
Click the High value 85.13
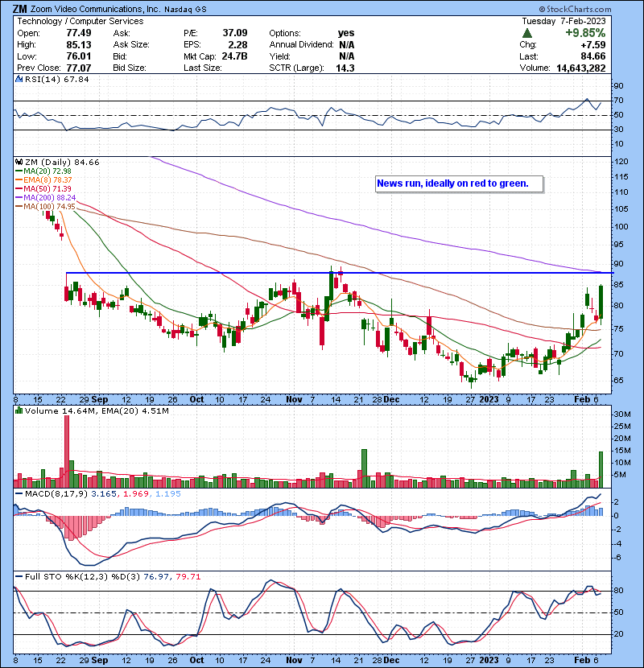click(x=78, y=45)
